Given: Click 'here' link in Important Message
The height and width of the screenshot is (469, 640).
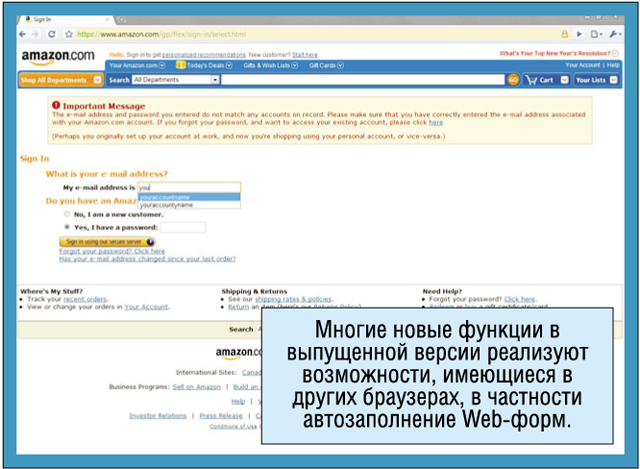Looking at the screenshot, I should [x=436, y=122].
